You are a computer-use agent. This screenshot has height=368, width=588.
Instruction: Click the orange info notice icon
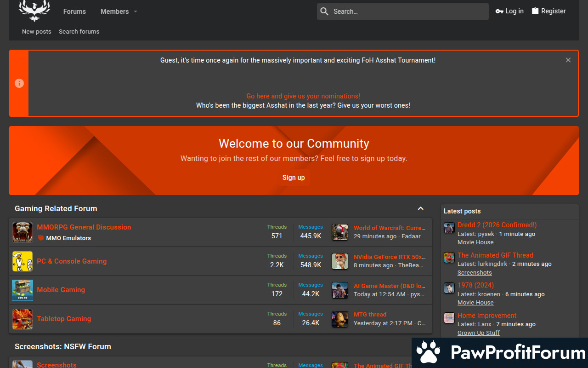pyautogui.click(x=19, y=83)
